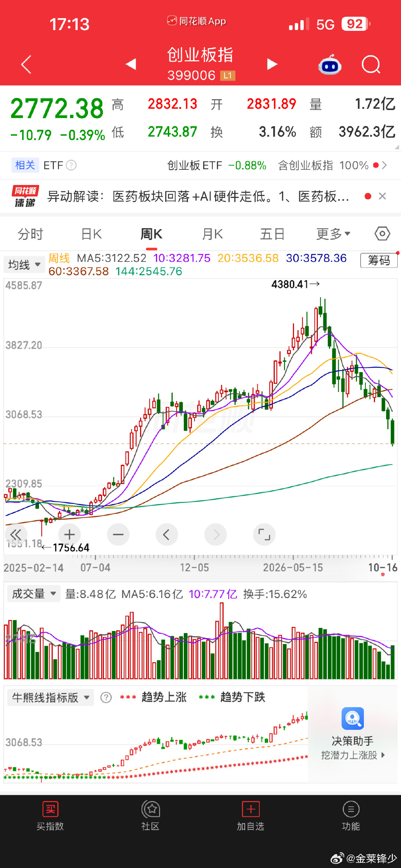Image resolution: width=401 pixels, height=868 pixels.
Task: Enter fullscreen chart mode
Action: pos(264,535)
